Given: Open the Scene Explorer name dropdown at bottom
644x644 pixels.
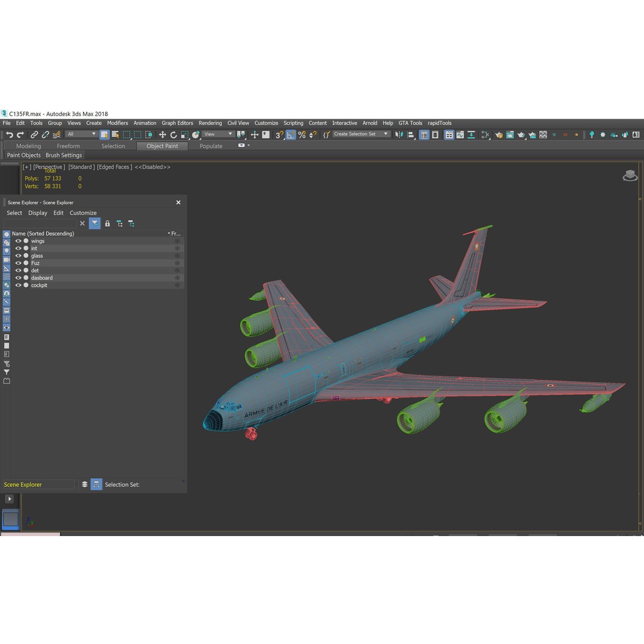Looking at the screenshot, I should coord(39,485).
